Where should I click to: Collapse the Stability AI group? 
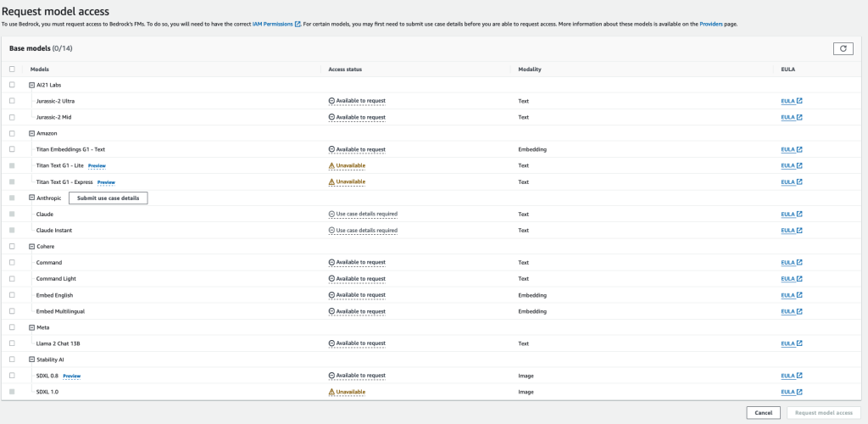[31, 360]
